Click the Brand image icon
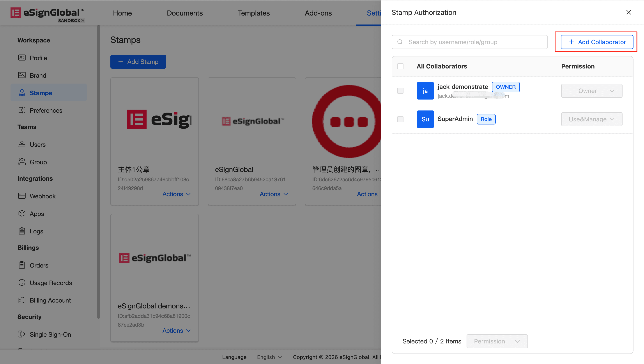Viewport: 644px width, 364px height. (x=22, y=75)
